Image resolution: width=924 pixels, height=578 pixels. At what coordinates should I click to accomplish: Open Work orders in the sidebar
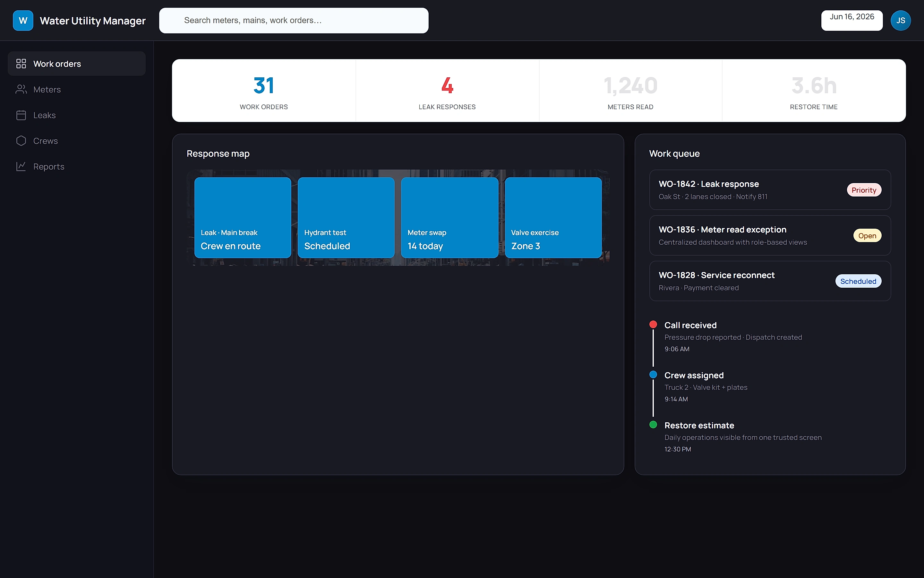(x=76, y=64)
